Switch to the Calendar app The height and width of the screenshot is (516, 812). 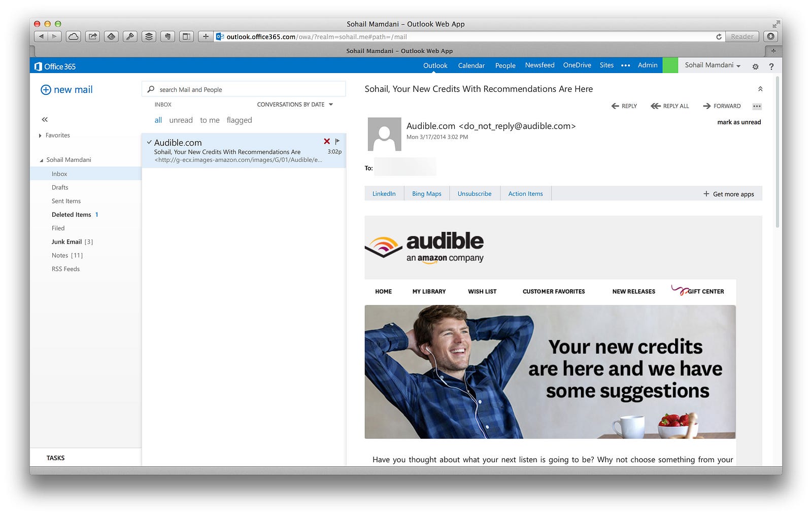(471, 65)
